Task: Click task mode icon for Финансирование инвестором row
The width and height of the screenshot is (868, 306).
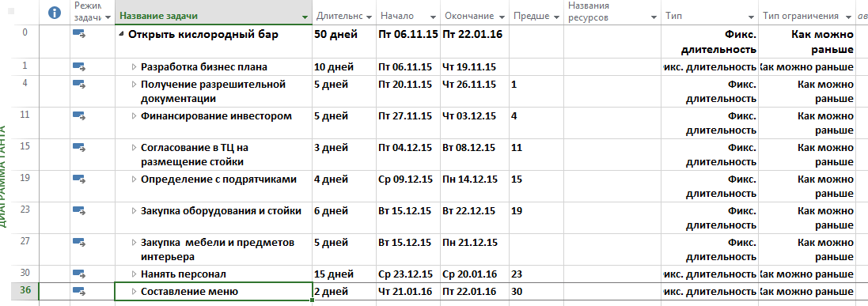Action: pyautogui.click(x=79, y=115)
